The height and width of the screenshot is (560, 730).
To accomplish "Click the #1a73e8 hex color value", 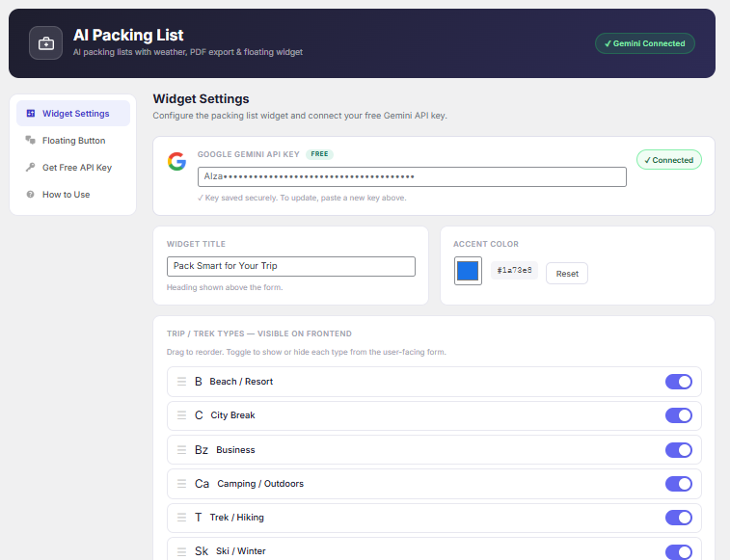I will click(514, 270).
